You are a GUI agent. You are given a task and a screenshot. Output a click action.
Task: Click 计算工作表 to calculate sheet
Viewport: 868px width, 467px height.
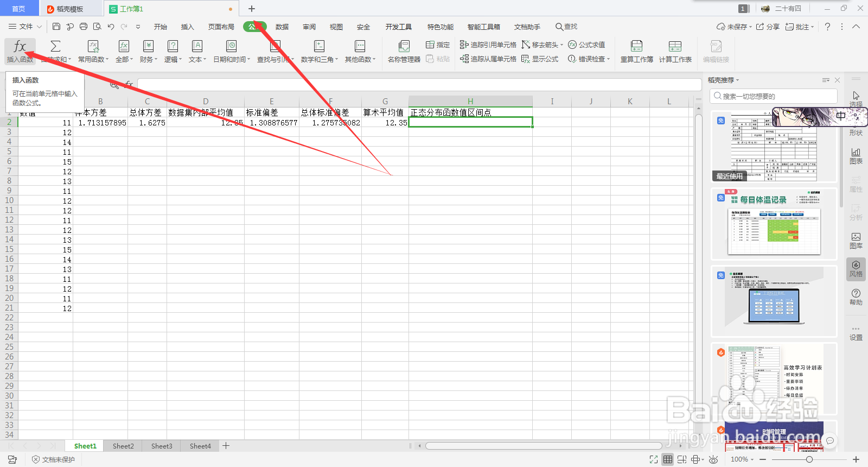coord(675,52)
